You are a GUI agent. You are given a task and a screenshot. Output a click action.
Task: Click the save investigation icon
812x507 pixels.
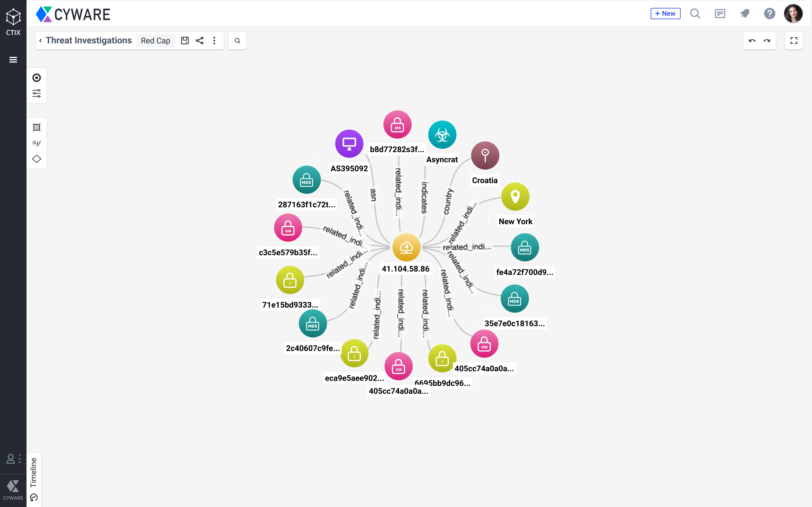tap(185, 41)
